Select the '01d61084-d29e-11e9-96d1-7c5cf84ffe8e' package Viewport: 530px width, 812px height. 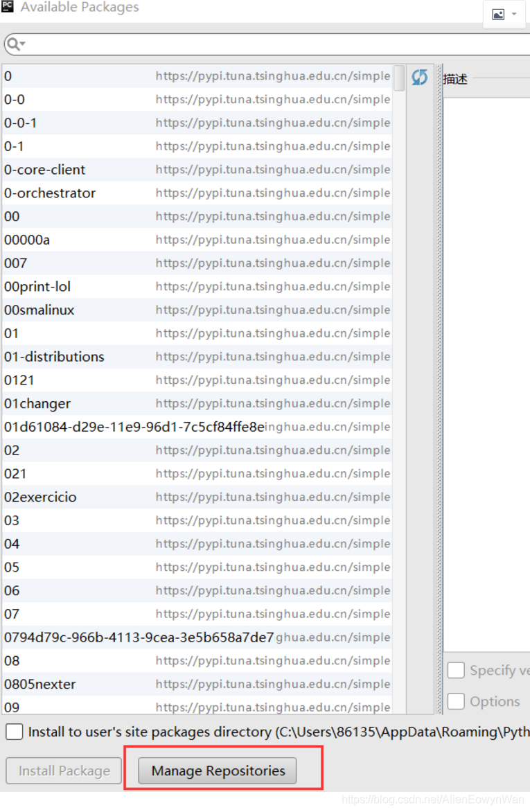click(x=197, y=427)
